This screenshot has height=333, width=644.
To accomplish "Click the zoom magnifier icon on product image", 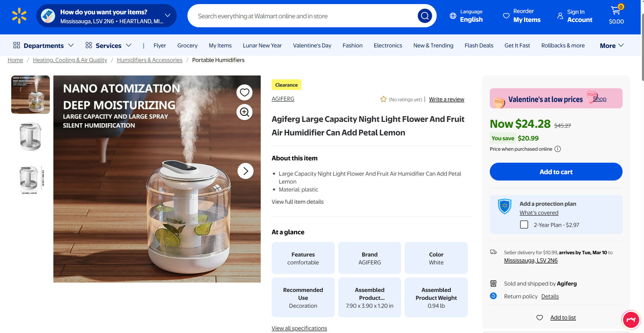I will coord(244,112).
